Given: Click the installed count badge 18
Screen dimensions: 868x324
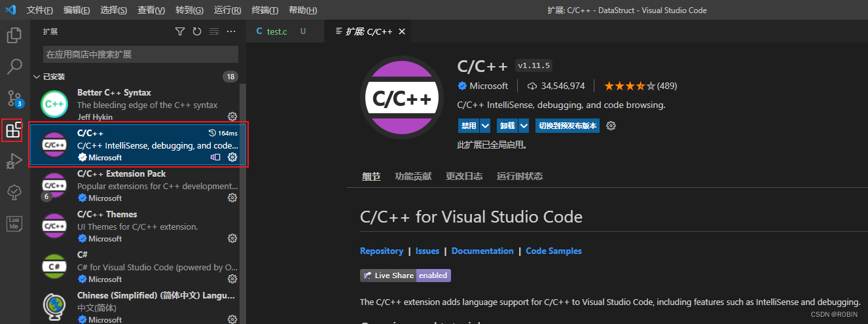Looking at the screenshot, I should coord(230,77).
